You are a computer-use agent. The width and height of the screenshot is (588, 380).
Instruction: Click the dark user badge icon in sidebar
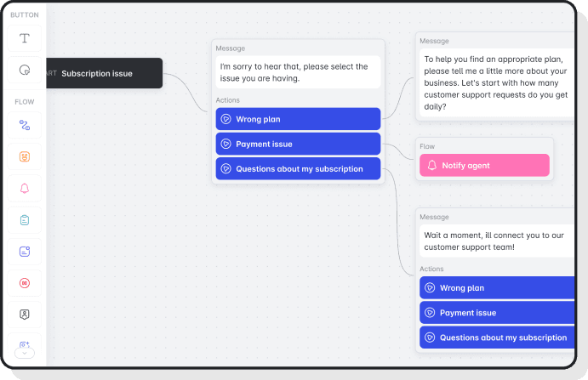25,314
